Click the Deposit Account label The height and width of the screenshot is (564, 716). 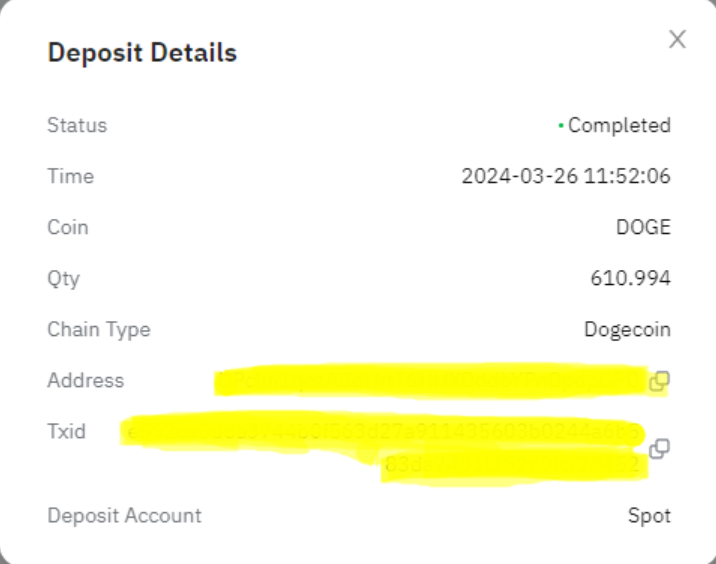124,516
